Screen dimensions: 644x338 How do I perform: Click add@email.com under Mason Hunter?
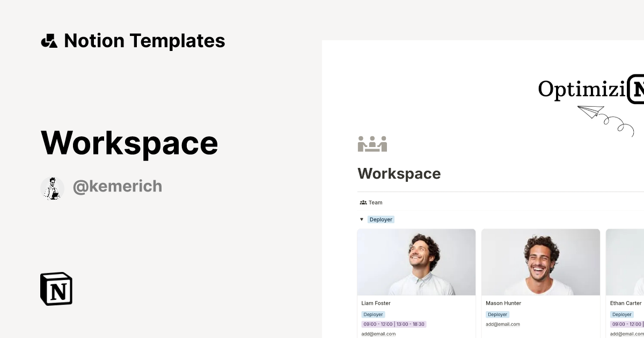(x=503, y=324)
